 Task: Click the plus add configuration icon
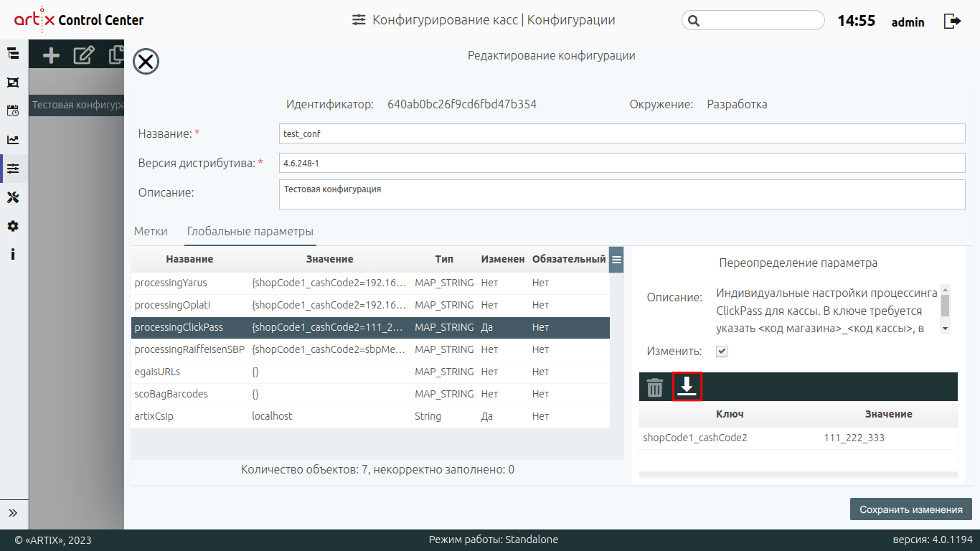pos(51,55)
